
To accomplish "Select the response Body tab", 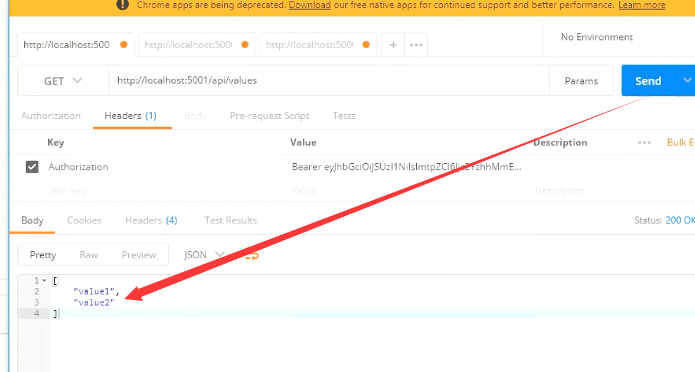I will point(32,220).
